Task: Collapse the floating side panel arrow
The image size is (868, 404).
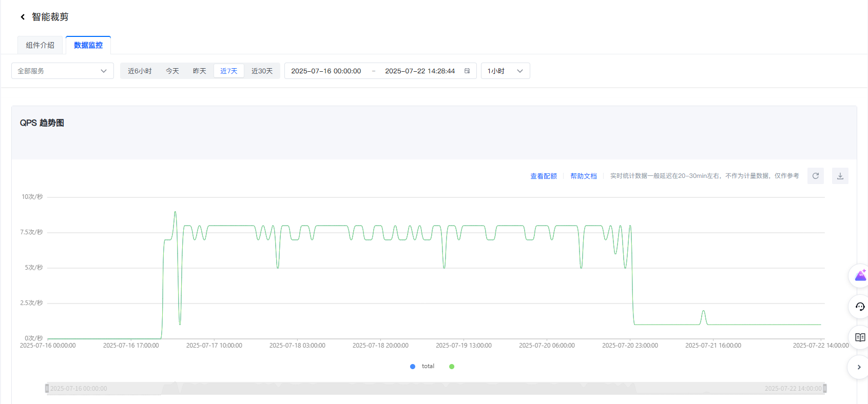Action: [859, 367]
